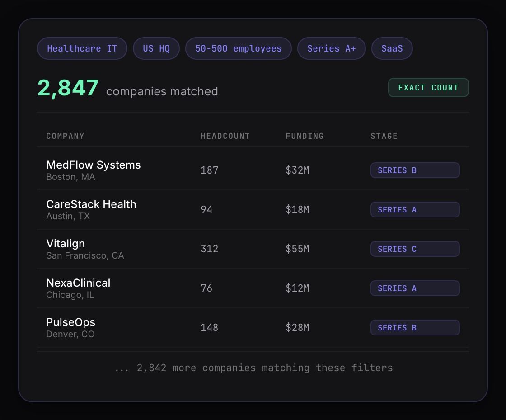Open the PulseOps company row
506x420 pixels.
point(253,328)
